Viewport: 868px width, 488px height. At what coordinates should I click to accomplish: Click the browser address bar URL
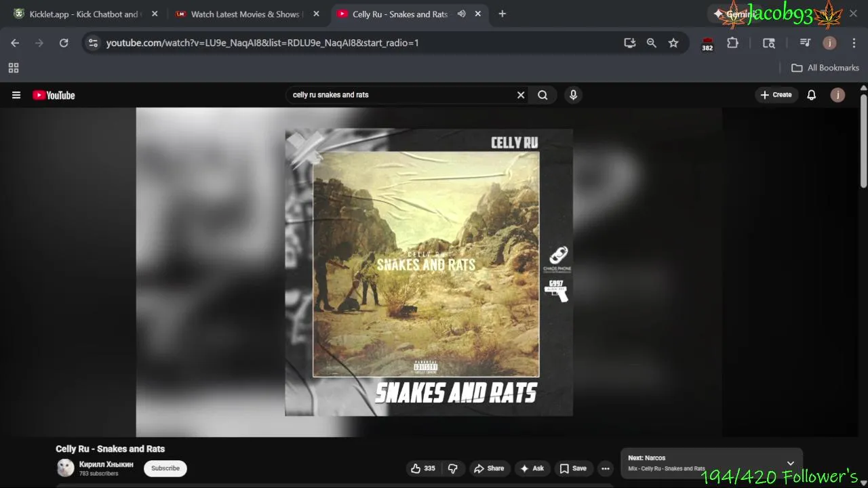pyautogui.click(x=262, y=43)
